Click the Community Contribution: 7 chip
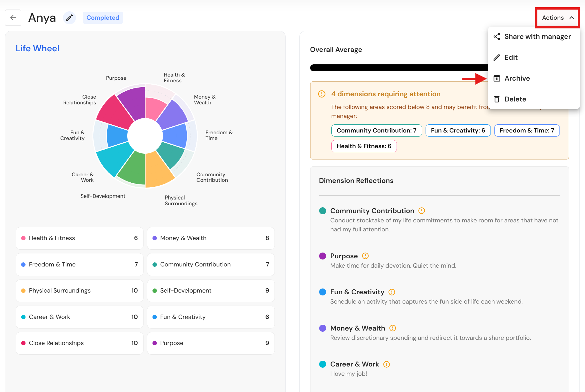The image size is (585, 392). 377,130
